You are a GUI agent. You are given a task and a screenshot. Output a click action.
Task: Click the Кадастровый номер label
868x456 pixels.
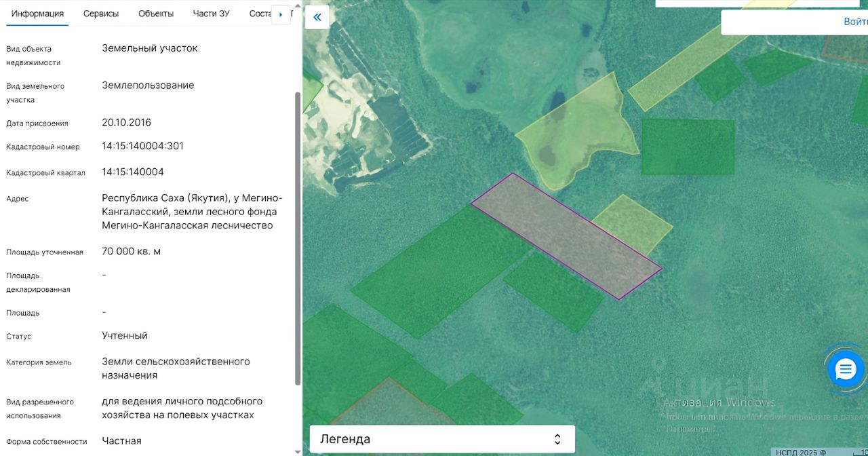tap(43, 147)
